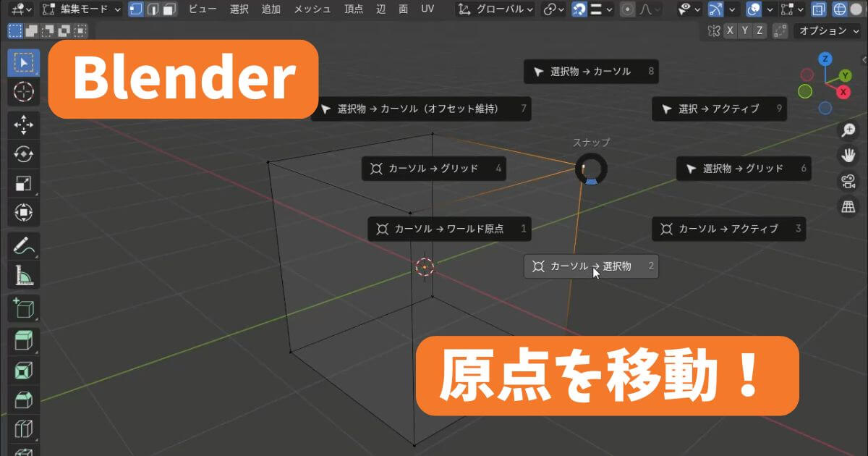Select the 3D Cursor tool

(x=24, y=92)
